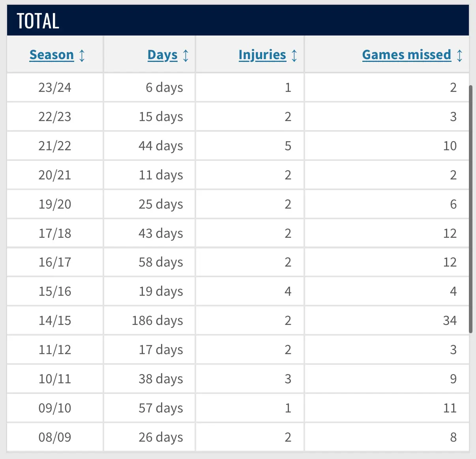Image resolution: width=476 pixels, height=459 pixels.
Task: Click the sort arrow icon beside Injuries
Action: click(x=294, y=55)
